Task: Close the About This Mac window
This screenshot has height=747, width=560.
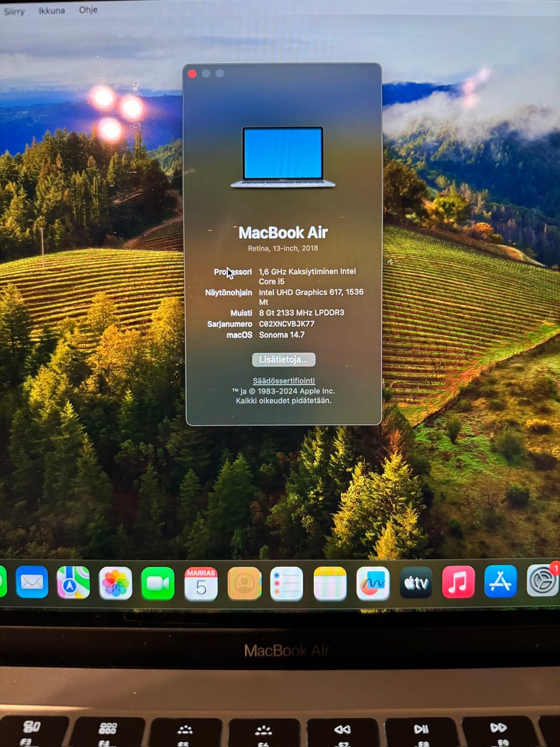Action: pyautogui.click(x=192, y=74)
